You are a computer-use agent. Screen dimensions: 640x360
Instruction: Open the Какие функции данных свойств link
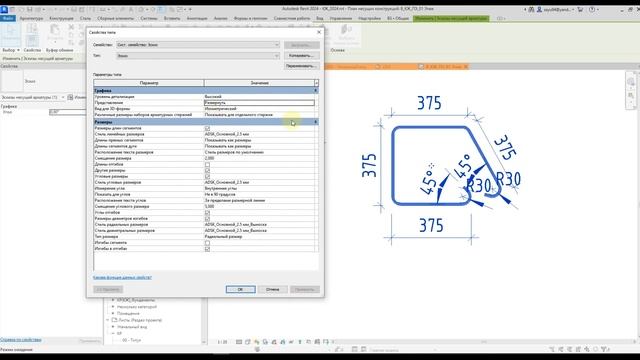[x=122, y=278]
